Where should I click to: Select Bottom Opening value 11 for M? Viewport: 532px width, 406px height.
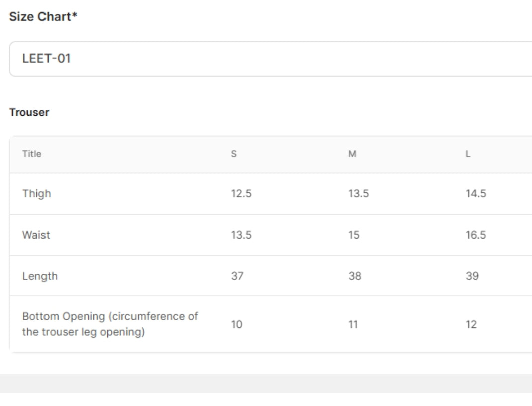(353, 325)
